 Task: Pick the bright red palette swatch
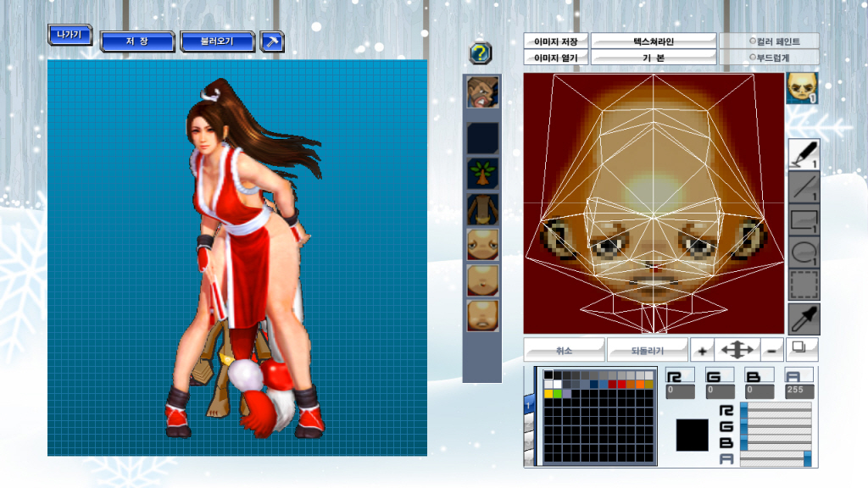tap(621, 384)
